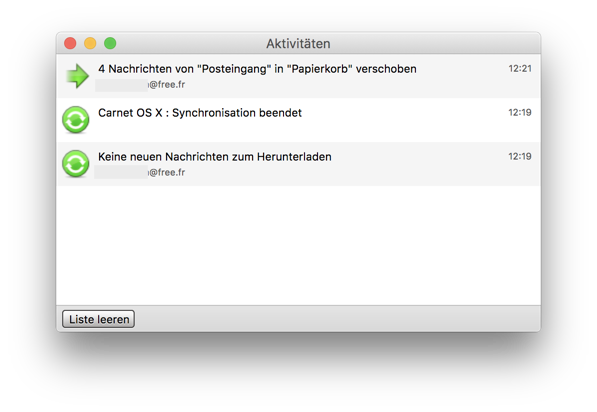The height and width of the screenshot is (412, 597).
Task: Close the Aktivitäten window with red button
Action: click(x=70, y=43)
